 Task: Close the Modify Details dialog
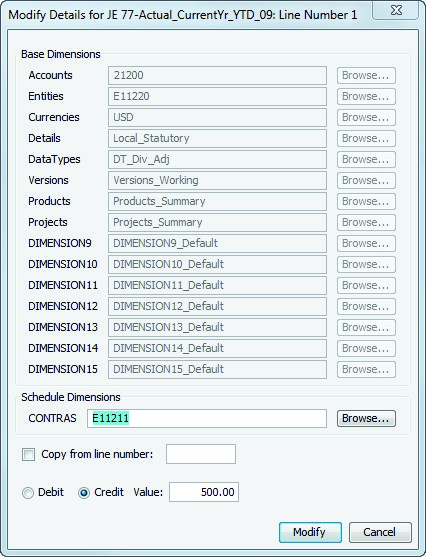(x=395, y=10)
